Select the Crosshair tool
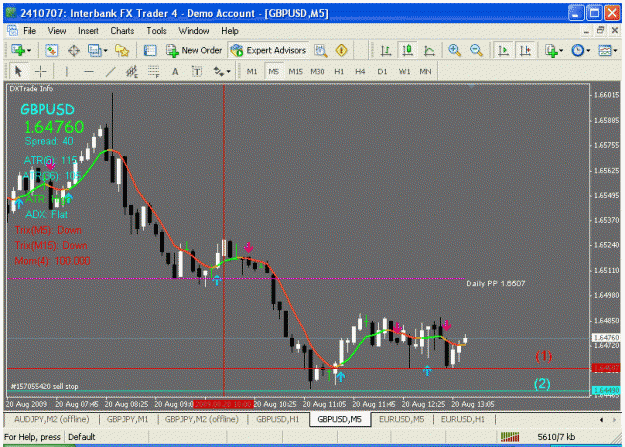Screen dimensions: 625x447 point(40,71)
